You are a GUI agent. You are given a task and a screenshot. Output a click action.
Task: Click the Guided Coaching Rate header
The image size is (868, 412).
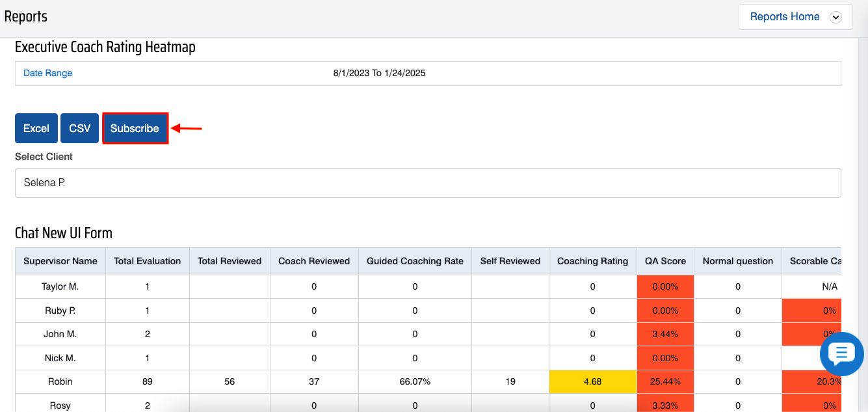pos(415,261)
